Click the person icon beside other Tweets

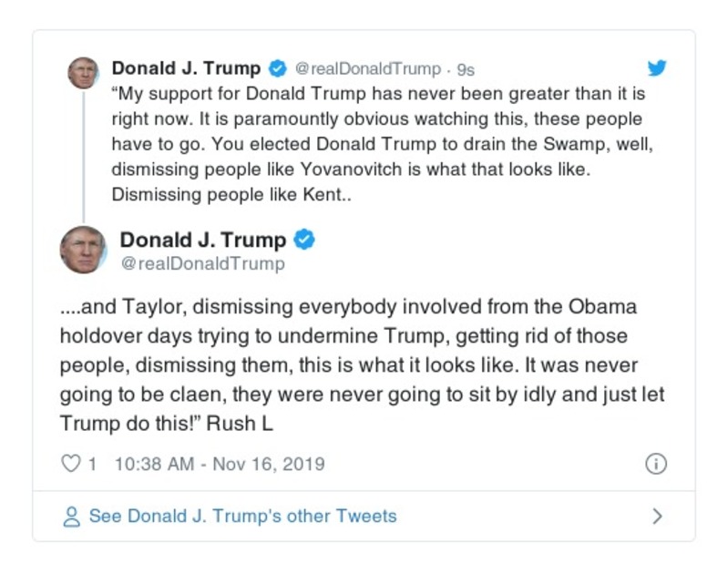point(71,517)
